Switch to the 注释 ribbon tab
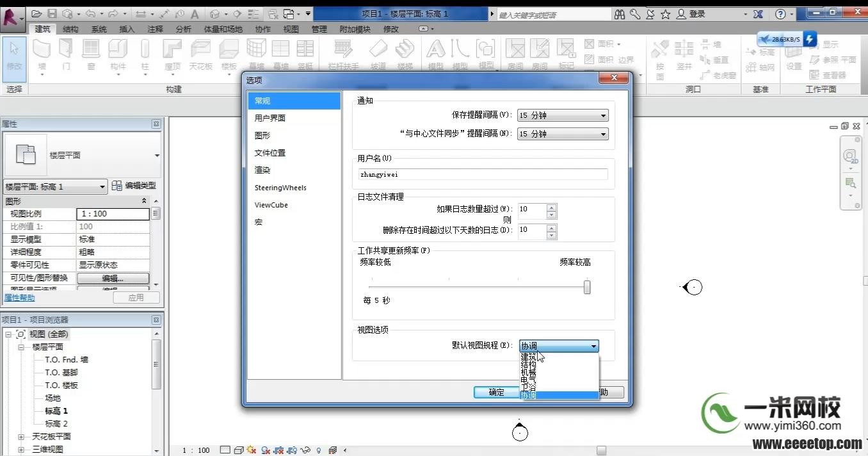The height and width of the screenshot is (456, 868). click(x=156, y=29)
